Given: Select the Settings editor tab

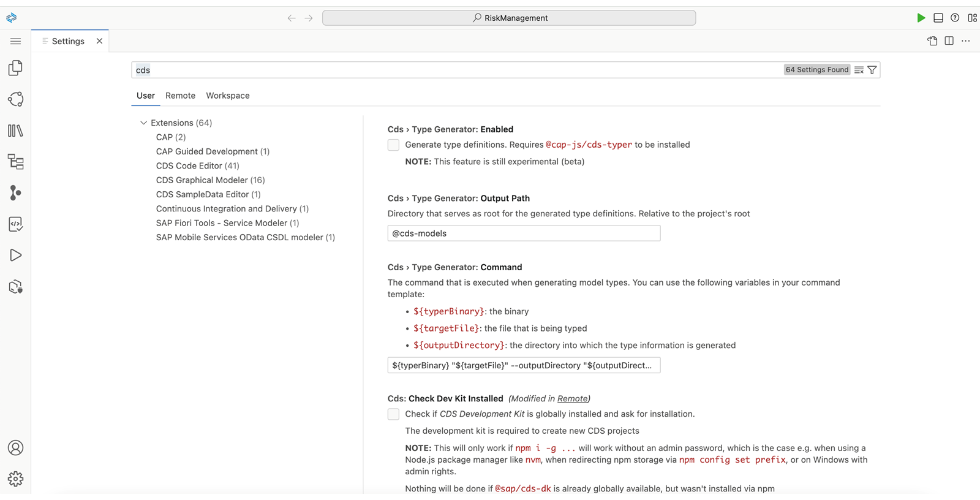Looking at the screenshot, I should (70, 41).
